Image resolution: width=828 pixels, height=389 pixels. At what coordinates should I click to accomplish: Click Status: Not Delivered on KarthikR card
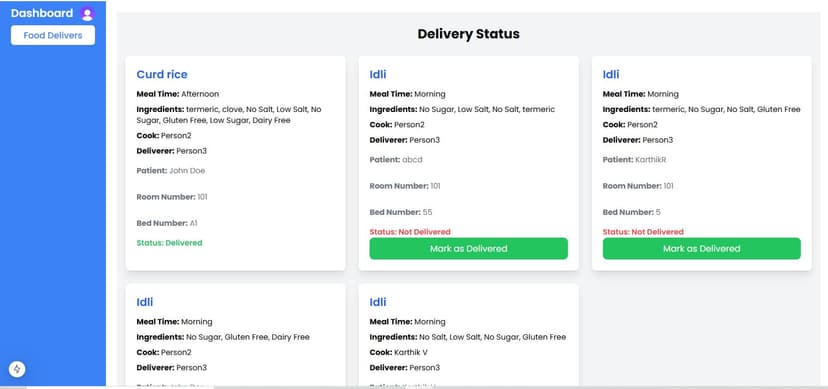[x=643, y=232]
